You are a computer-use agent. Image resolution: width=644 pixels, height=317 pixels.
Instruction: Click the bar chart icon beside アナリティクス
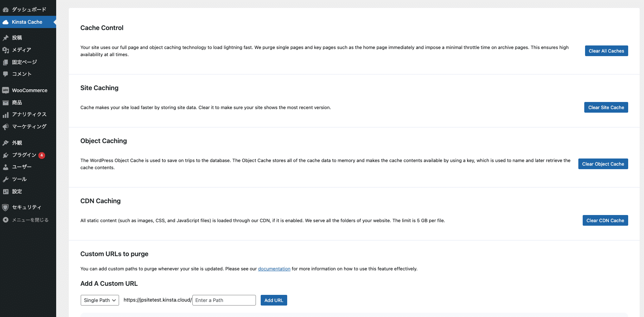pyautogui.click(x=6, y=115)
